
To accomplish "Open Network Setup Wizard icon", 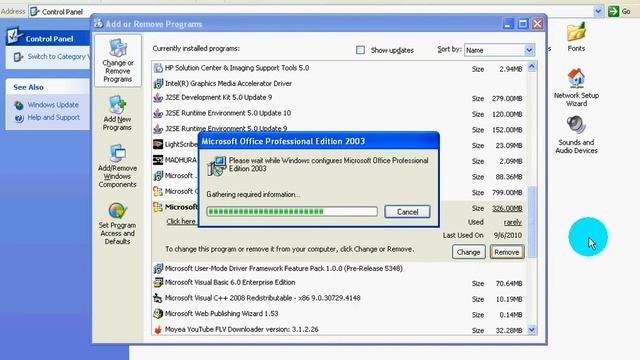I will point(576,78).
